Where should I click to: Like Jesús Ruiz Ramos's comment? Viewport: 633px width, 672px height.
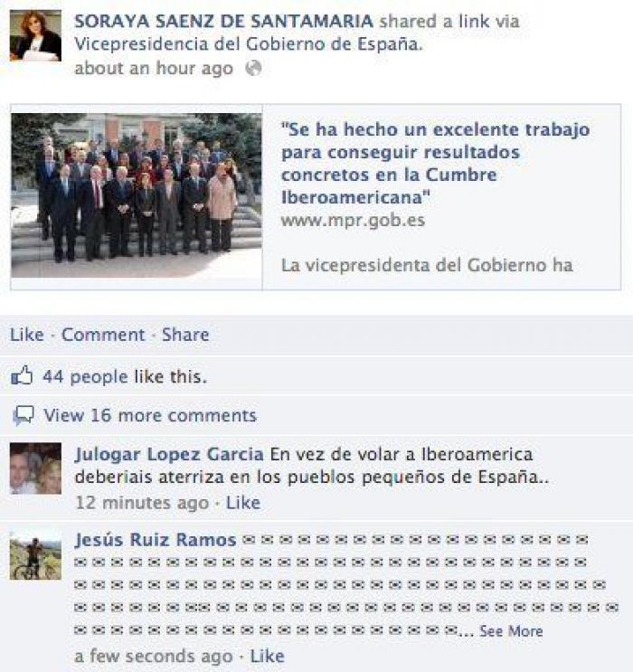point(267,656)
